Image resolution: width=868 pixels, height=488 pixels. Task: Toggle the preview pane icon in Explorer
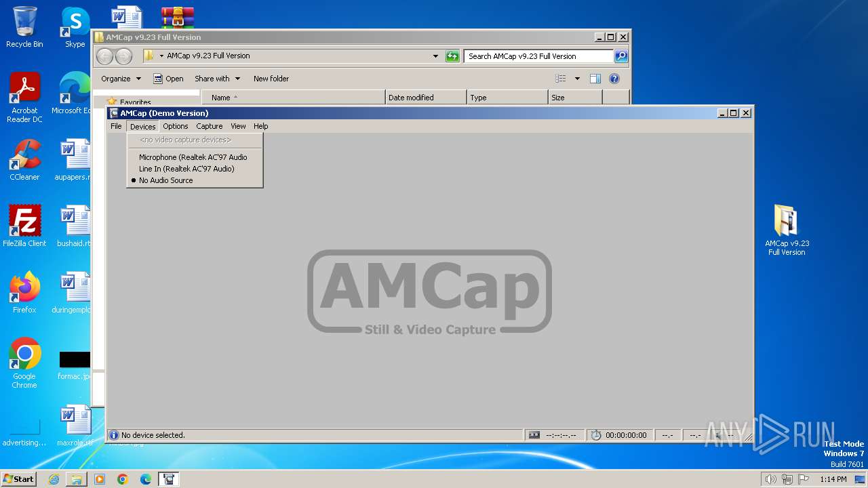click(x=595, y=79)
